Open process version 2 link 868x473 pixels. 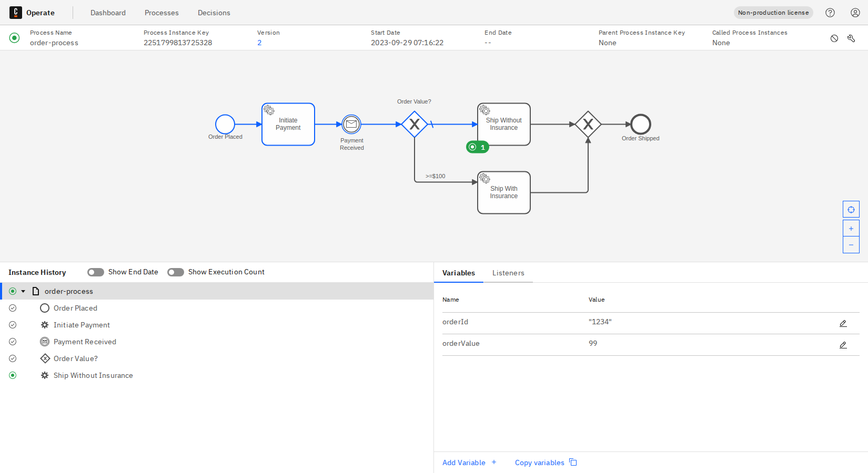(259, 43)
